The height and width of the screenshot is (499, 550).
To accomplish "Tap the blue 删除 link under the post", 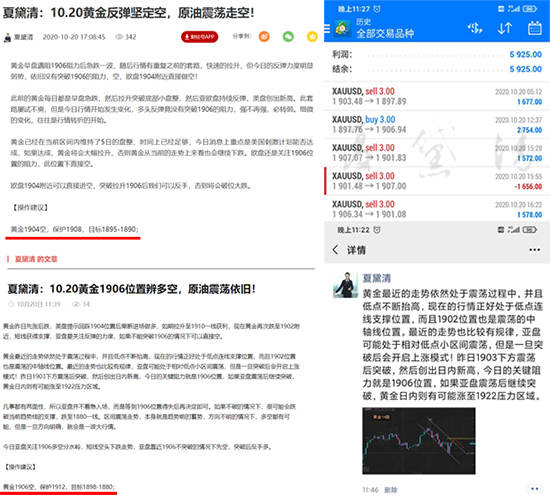I will pos(391,490).
